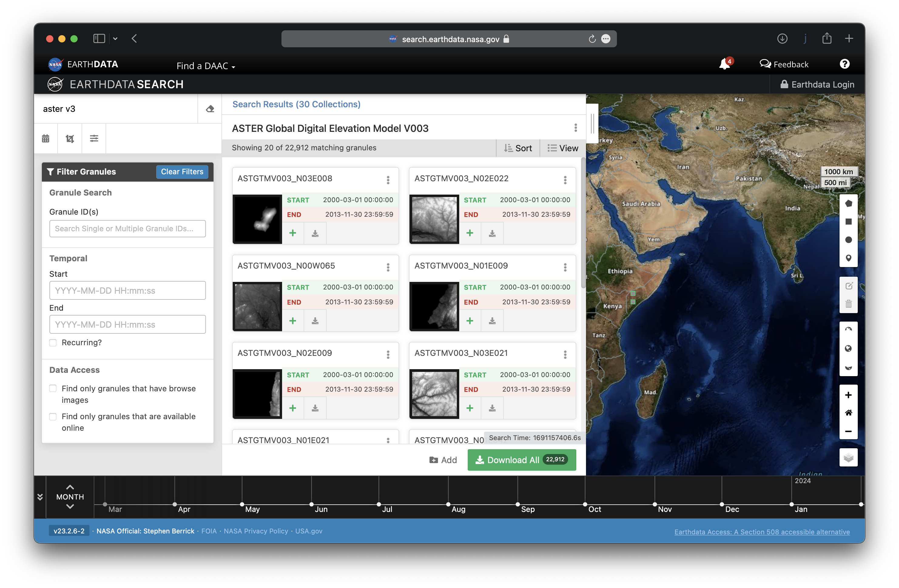Open the View dropdown for granules
This screenshot has width=899, height=588.
[x=563, y=148]
